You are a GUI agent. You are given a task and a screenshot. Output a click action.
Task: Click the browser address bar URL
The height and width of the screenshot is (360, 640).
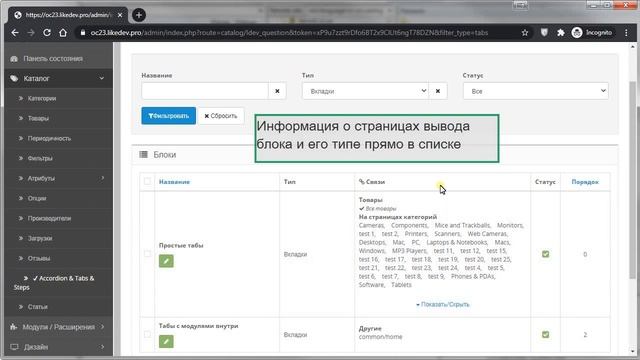289,33
